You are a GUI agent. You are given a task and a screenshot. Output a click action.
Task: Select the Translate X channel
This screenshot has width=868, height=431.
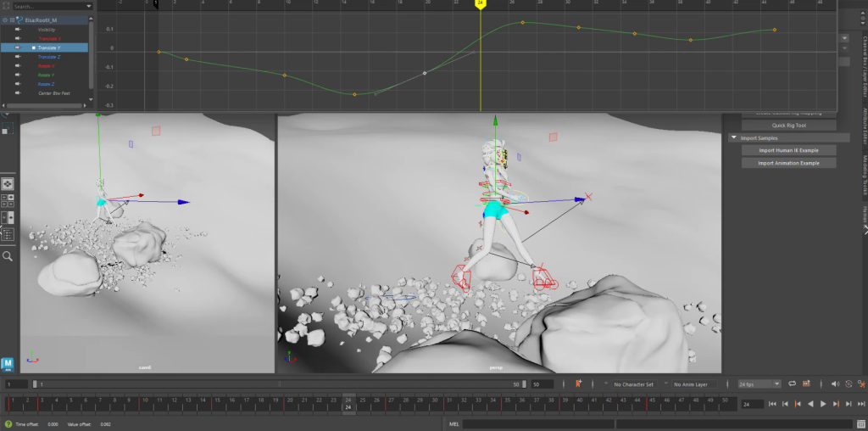coord(50,39)
